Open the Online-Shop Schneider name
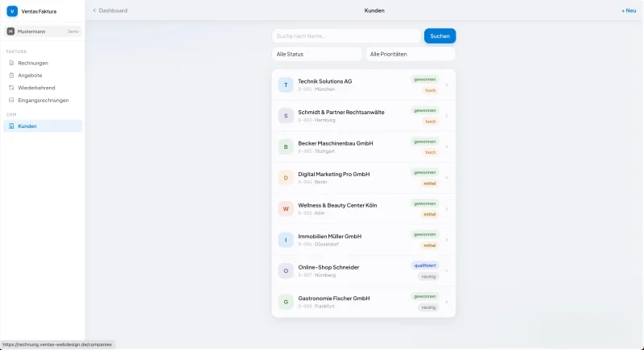Image resolution: width=644 pixels, height=350 pixels. click(328, 267)
